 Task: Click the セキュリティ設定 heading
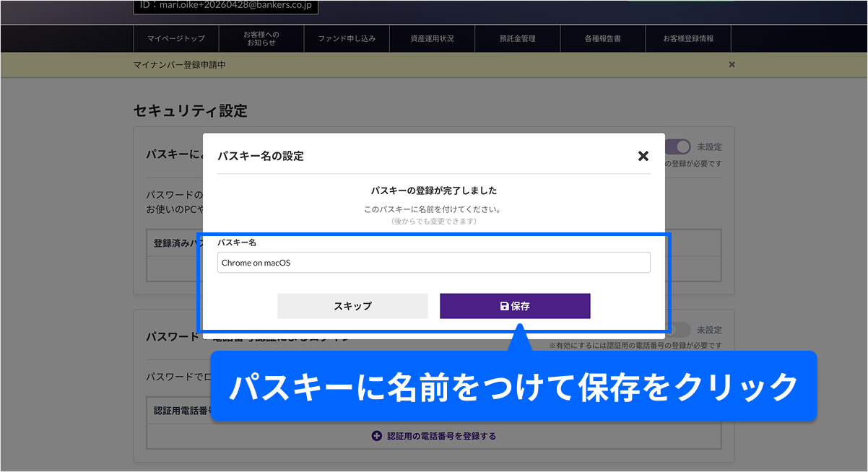click(191, 110)
